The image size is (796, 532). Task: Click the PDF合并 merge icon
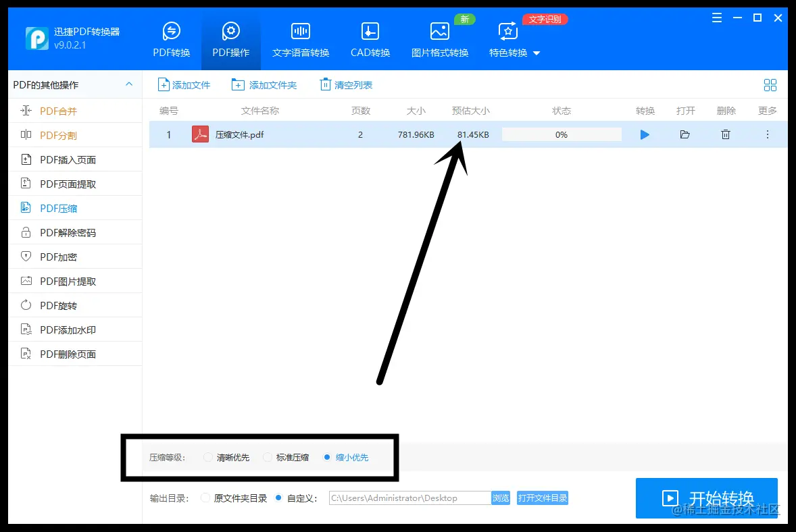(x=26, y=111)
